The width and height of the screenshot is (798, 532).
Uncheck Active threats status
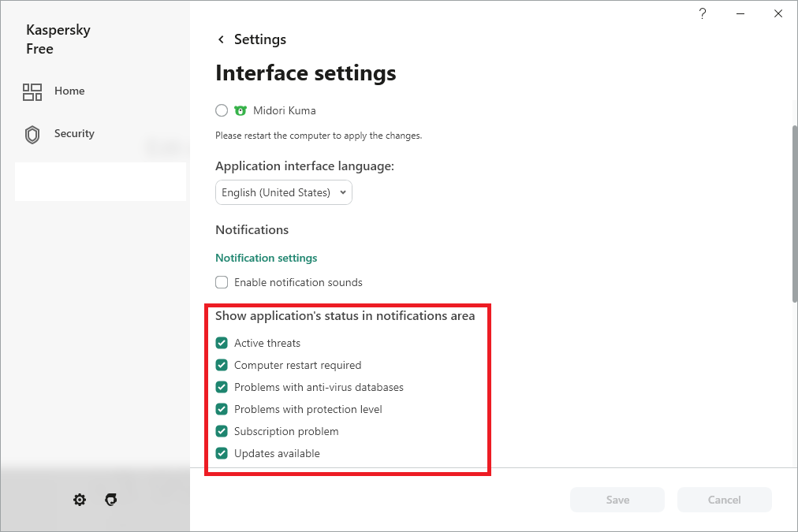(x=222, y=343)
